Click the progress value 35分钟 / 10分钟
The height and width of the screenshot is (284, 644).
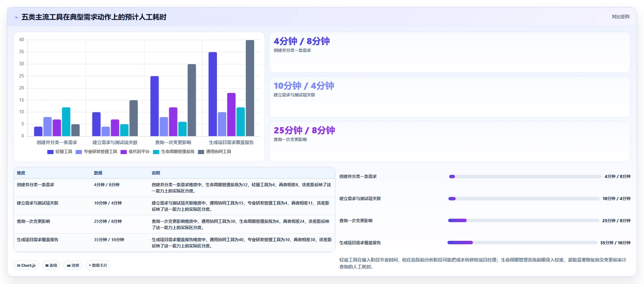615,243
